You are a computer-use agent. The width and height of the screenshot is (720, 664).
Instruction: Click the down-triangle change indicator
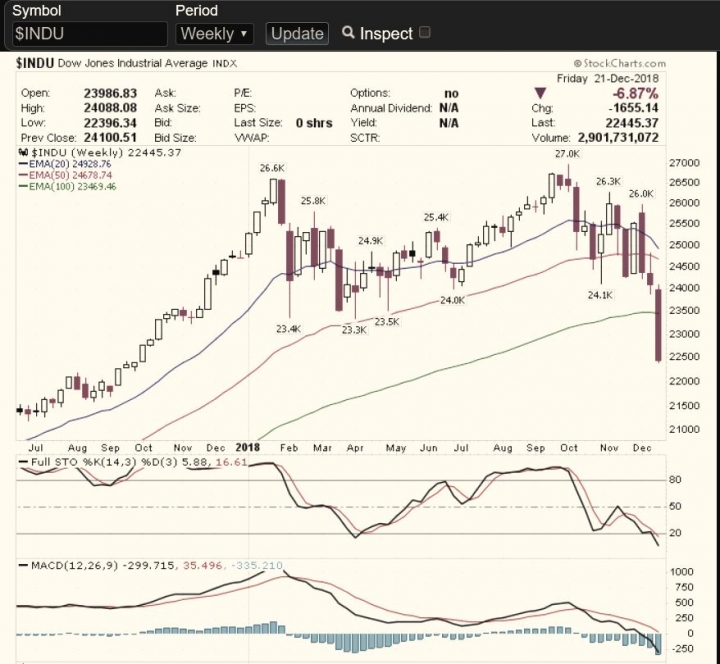pos(540,93)
